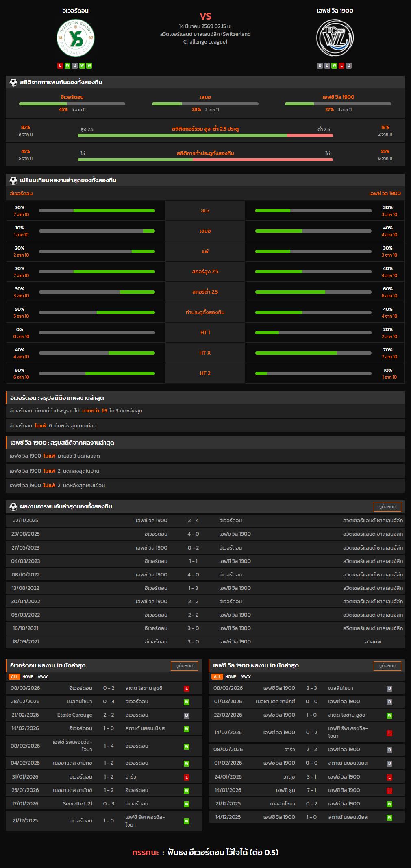The width and height of the screenshot is (411, 868).
Task: Switch to ALL tab in เอฟซี วิล 1900 panel
Action: [217, 677]
